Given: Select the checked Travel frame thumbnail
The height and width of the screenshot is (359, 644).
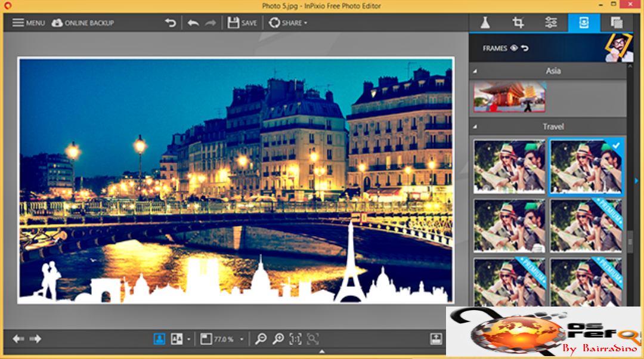Looking at the screenshot, I should point(586,166).
